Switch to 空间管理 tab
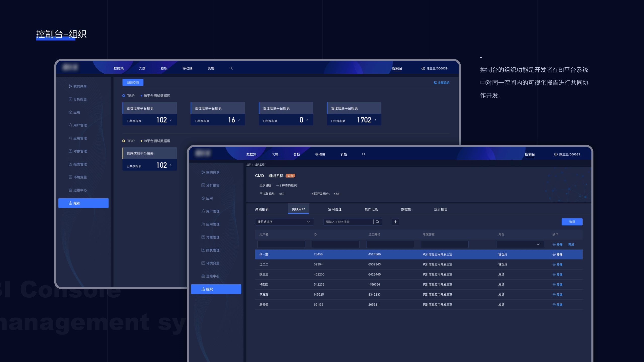The width and height of the screenshot is (644, 362). (335, 209)
